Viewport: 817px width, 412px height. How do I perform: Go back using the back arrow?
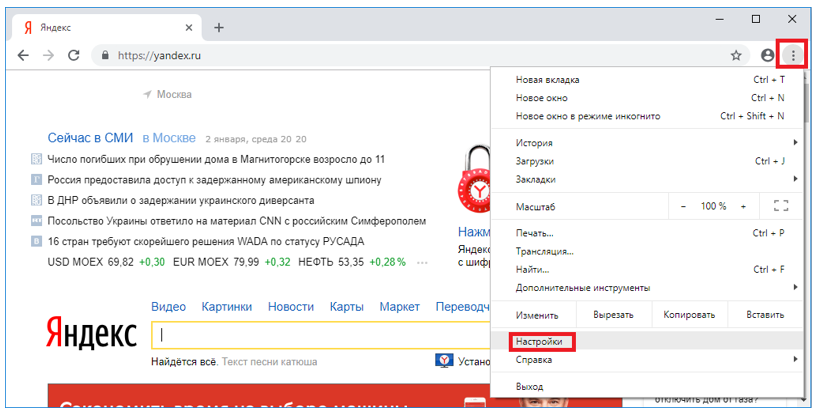click(23, 55)
